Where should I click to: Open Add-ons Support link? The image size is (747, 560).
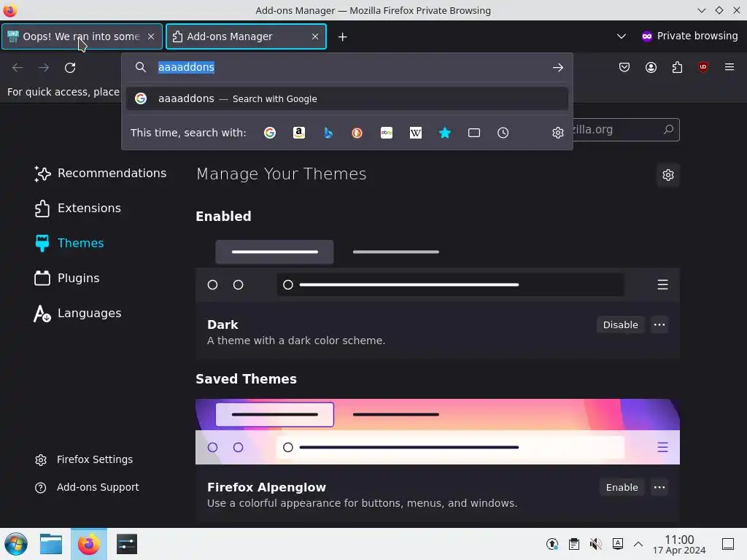click(x=87, y=488)
